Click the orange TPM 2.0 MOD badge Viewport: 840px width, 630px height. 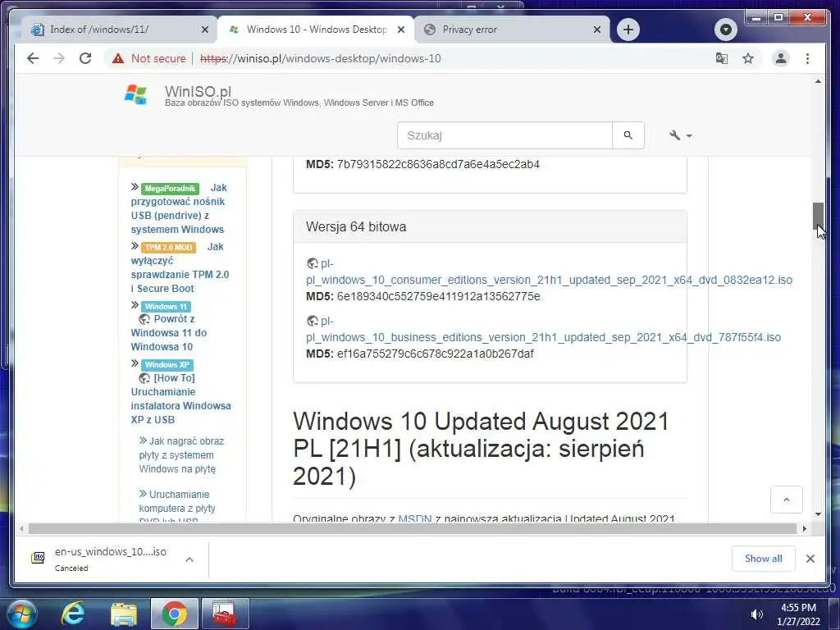click(169, 247)
